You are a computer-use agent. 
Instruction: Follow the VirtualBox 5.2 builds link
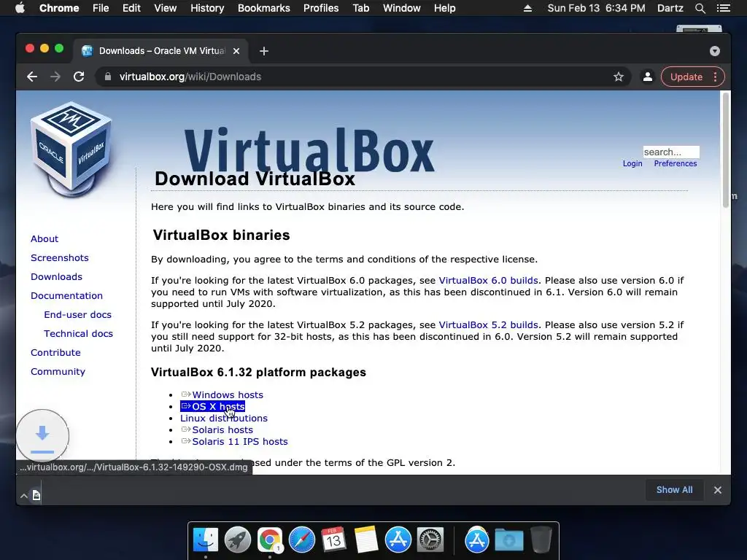tap(488, 325)
